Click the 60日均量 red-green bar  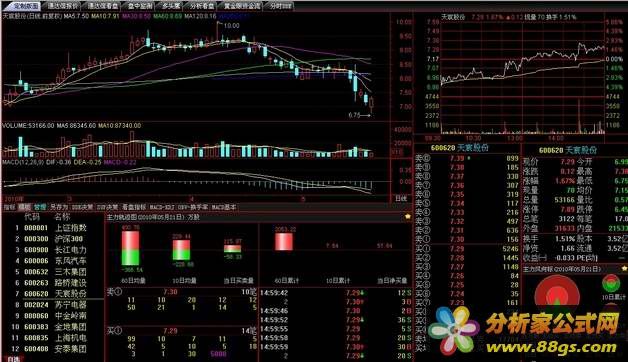pos(130,247)
